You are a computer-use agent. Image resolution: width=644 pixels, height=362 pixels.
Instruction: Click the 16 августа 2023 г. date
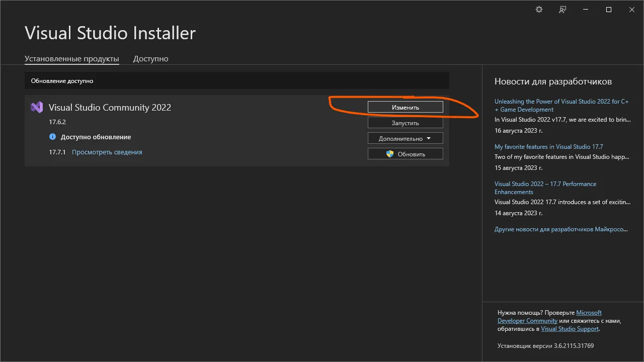(518, 130)
